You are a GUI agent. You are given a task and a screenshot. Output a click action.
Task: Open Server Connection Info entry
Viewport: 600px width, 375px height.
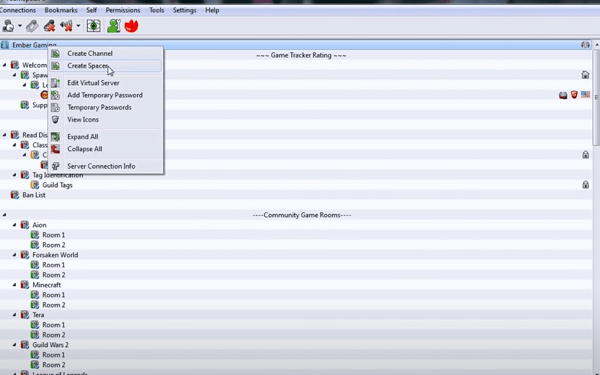click(106, 166)
